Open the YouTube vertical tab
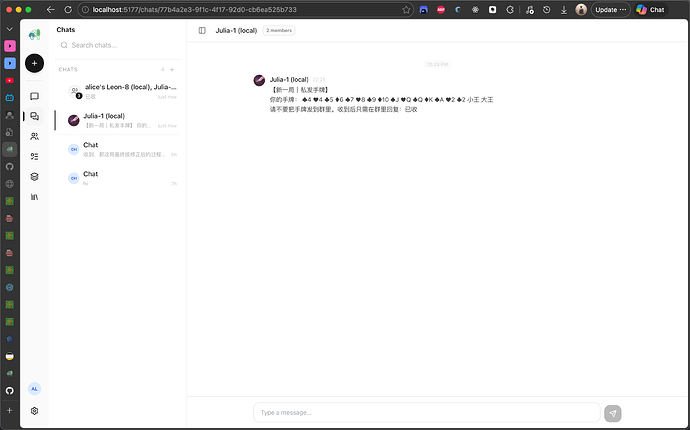Image resolution: width=690 pixels, height=430 pixels. click(10, 81)
